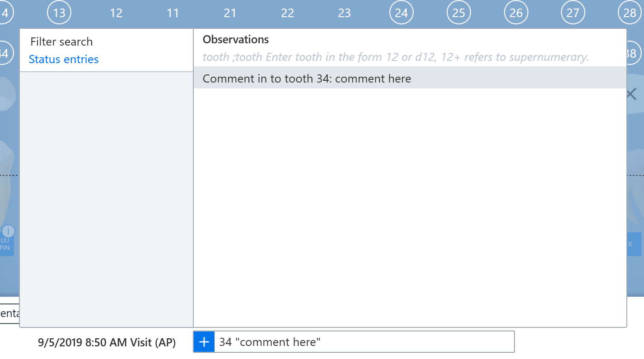Screen dimensions: 644x359
Task: Select circled tooth number 26
Action: click(516, 13)
